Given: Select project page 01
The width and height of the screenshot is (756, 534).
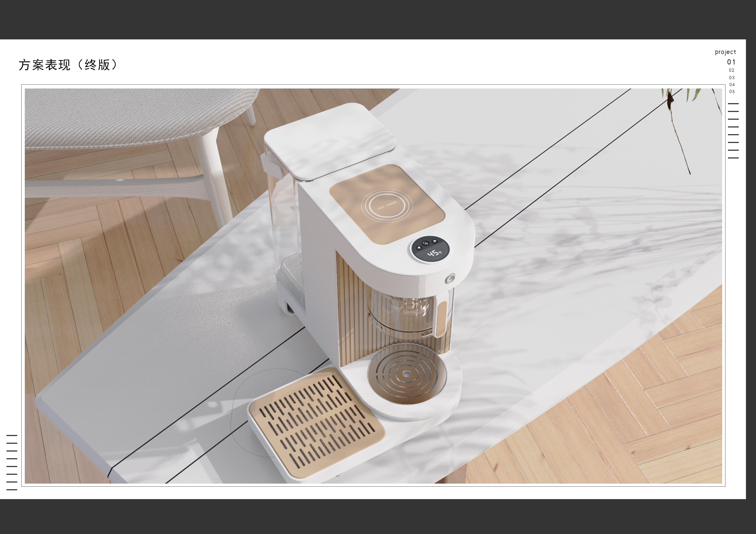Looking at the screenshot, I should point(731,62).
